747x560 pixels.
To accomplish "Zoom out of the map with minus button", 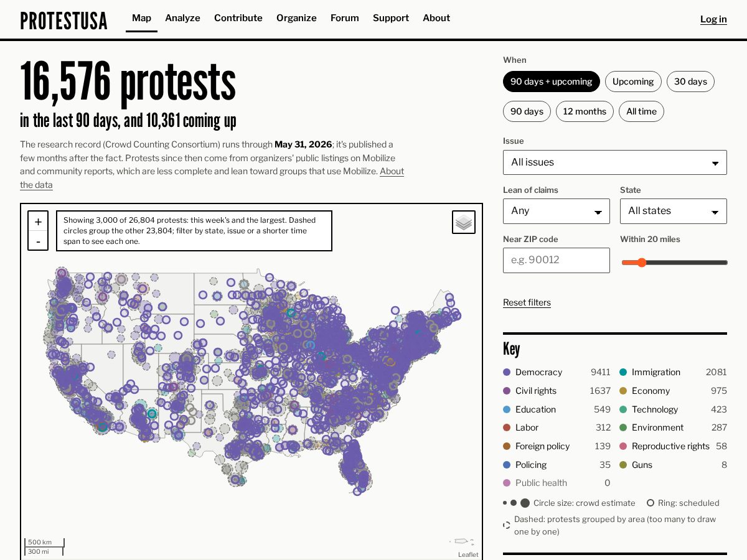I will 38,241.
